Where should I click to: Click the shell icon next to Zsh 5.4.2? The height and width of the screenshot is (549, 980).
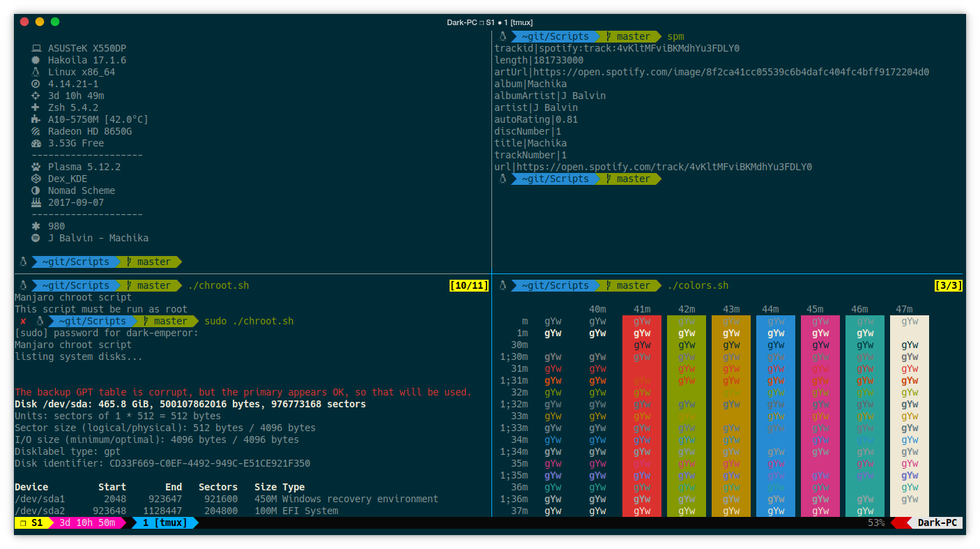click(x=36, y=108)
